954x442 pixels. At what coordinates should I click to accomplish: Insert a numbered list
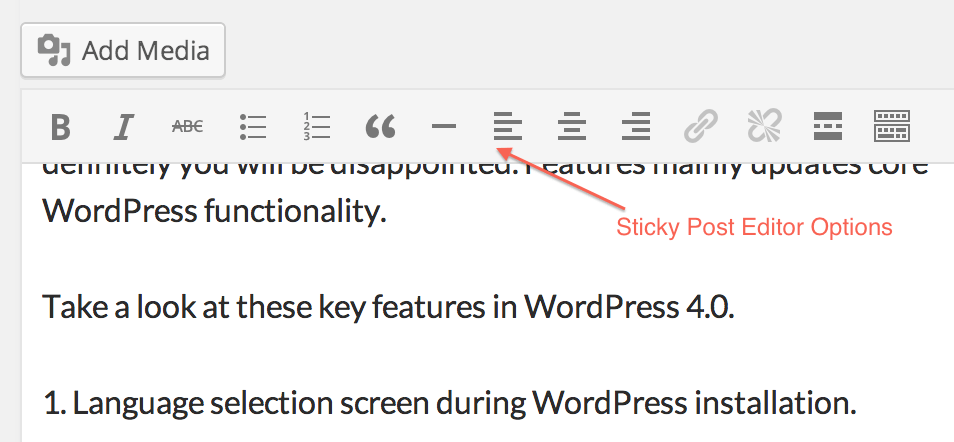click(316, 127)
